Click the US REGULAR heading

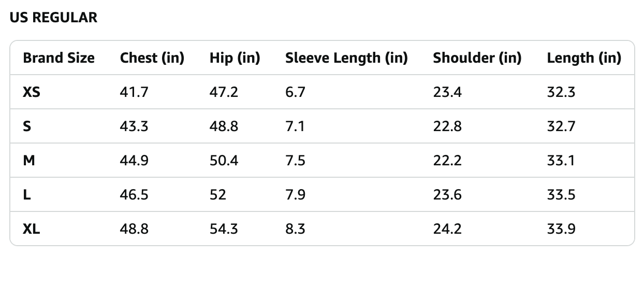coord(53,18)
